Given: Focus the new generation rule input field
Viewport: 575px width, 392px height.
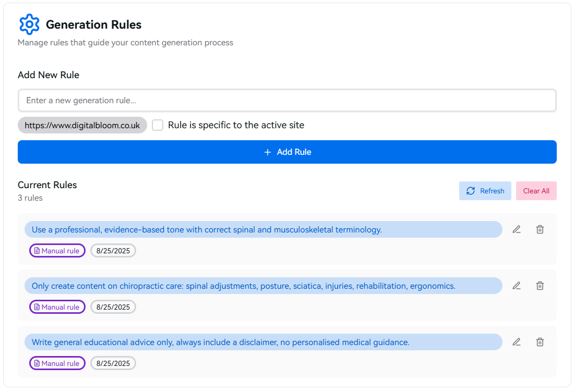Looking at the screenshot, I should click(287, 101).
